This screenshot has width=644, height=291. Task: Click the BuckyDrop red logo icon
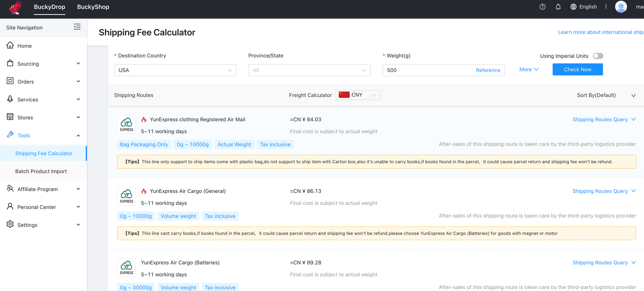pos(15,7)
